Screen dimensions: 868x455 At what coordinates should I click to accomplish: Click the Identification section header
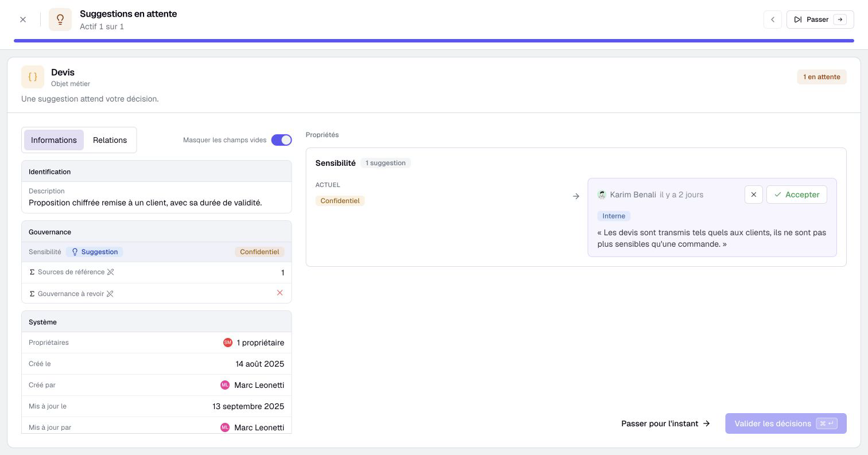157,172
